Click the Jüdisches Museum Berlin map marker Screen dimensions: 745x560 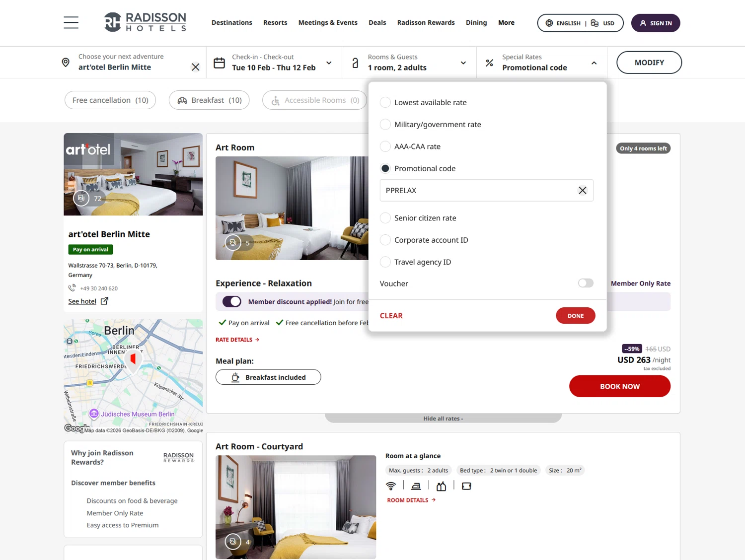(94, 414)
